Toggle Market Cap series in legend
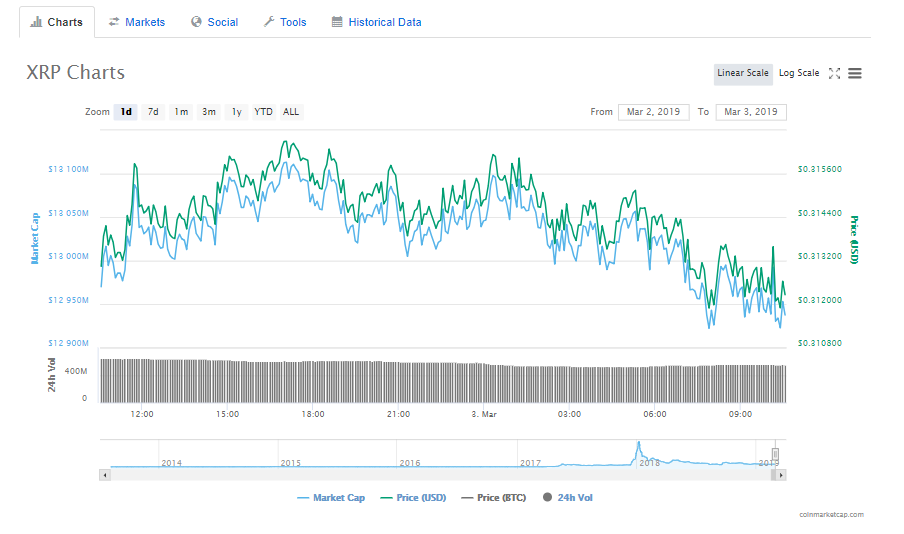 coord(332,498)
